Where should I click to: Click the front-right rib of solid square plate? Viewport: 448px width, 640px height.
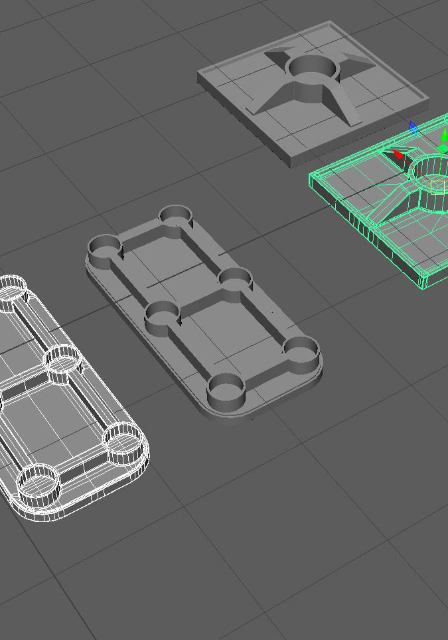[343, 104]
